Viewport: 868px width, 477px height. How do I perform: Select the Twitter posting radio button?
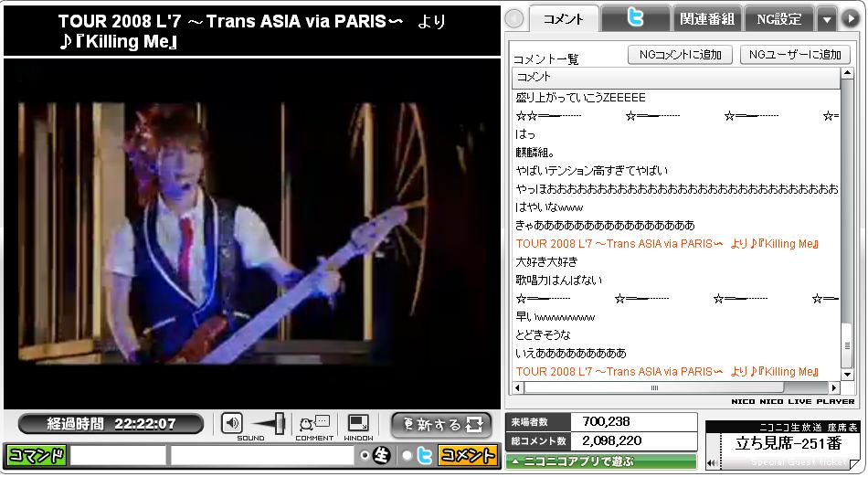pos(408,455)
